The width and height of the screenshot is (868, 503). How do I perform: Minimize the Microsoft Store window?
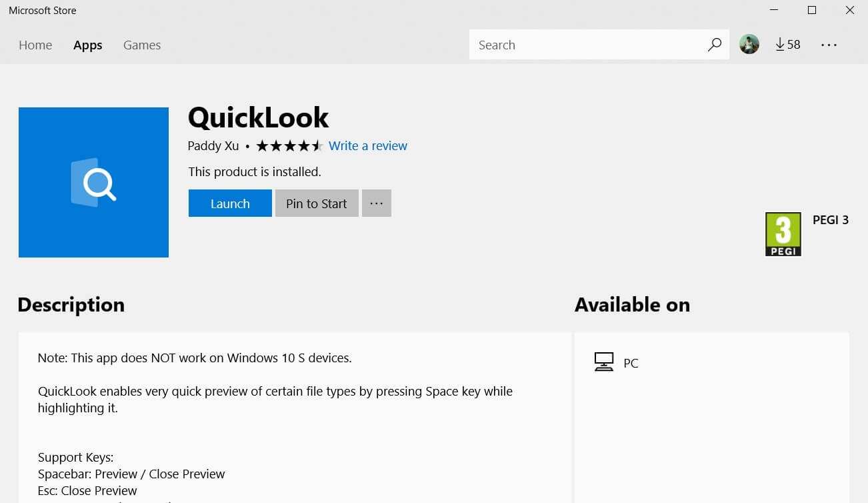pos(773,10)
